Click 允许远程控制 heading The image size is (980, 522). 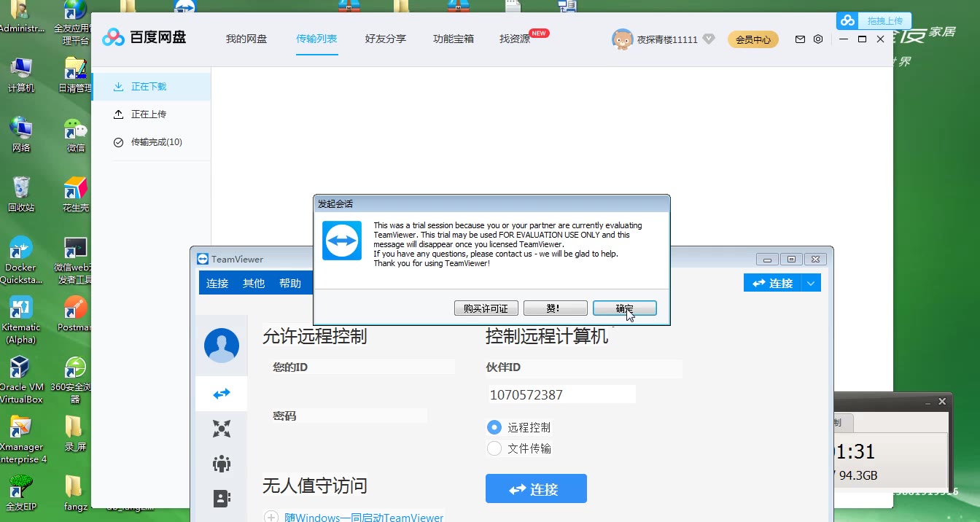[314, 336]
